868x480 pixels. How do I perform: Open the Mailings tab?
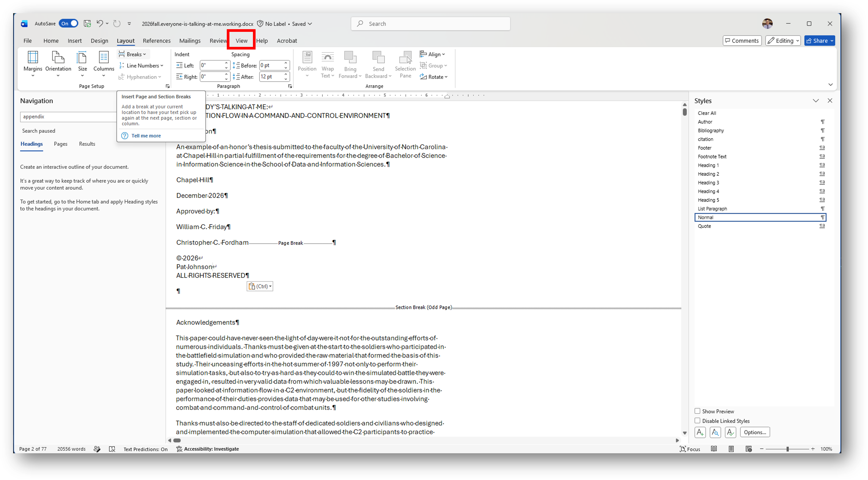190,40
